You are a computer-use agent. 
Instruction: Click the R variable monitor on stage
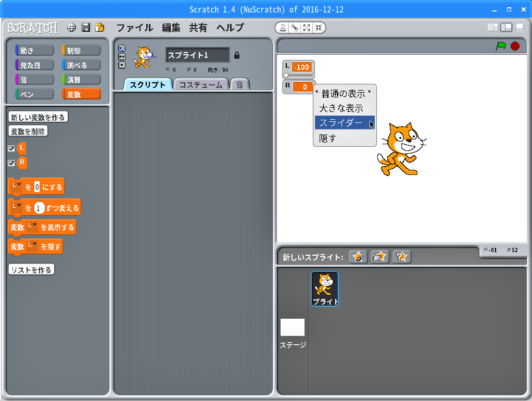click(x=299, y=87)
